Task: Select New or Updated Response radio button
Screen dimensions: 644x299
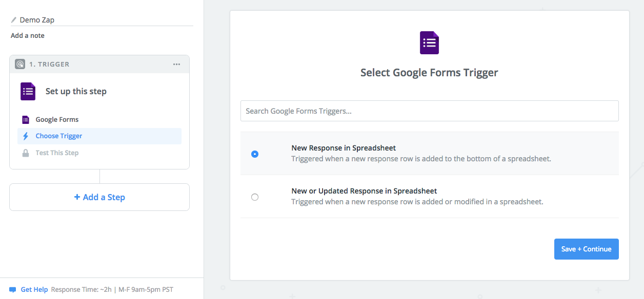Action: [255, 197]
